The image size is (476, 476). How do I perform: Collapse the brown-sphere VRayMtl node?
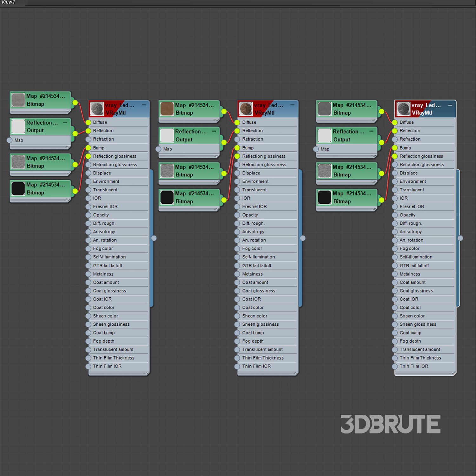[x=292, y=105]
